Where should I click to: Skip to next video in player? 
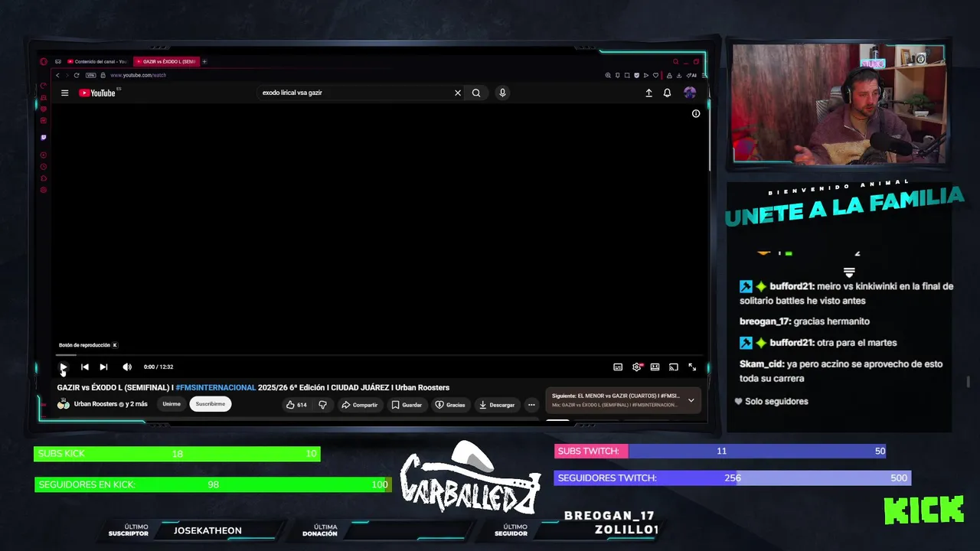point(103,367)
